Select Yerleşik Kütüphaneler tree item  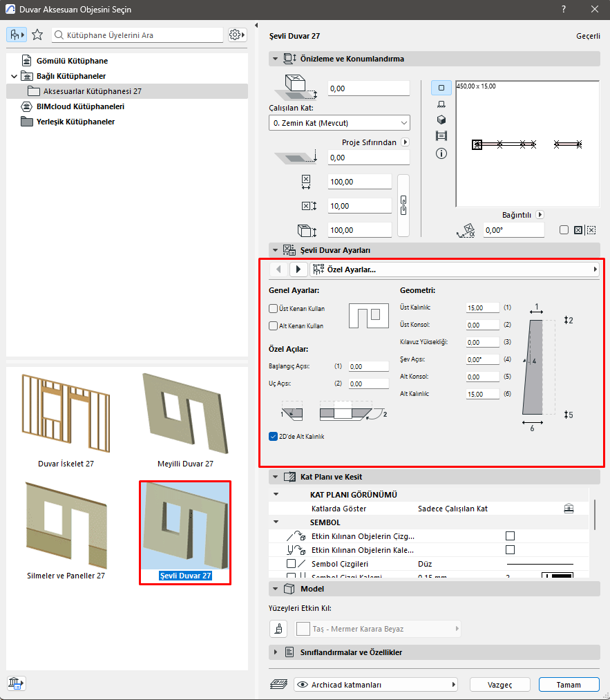[x=75, y=122]
